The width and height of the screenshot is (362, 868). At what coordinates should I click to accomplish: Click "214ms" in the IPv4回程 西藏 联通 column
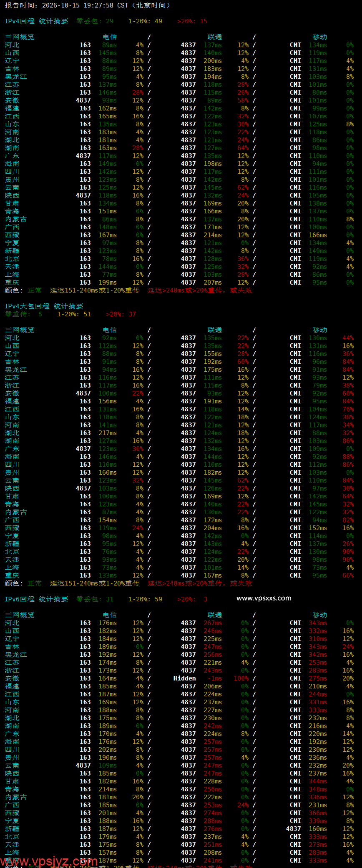pyautogui.click(x=213, y=235)
